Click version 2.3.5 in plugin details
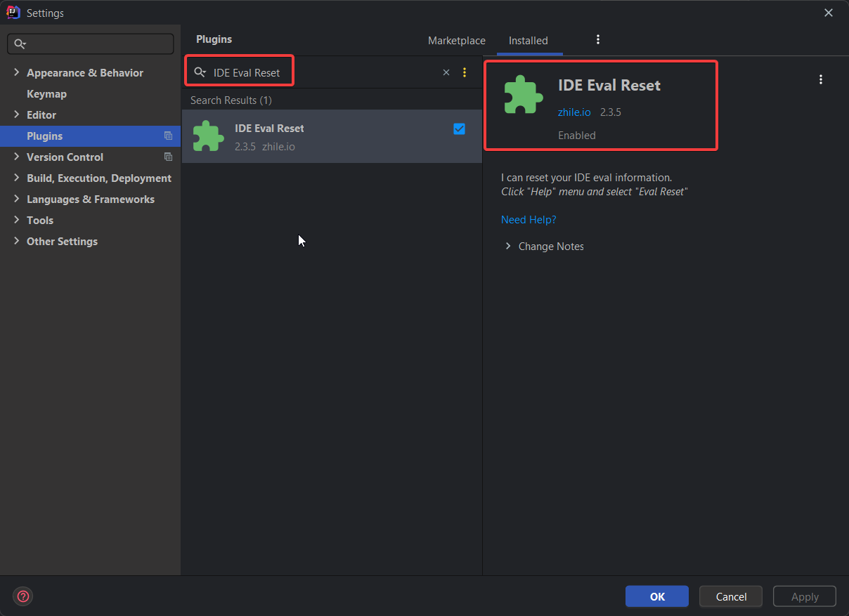This screenshot has height=616, width=849. tap(611, 112)
